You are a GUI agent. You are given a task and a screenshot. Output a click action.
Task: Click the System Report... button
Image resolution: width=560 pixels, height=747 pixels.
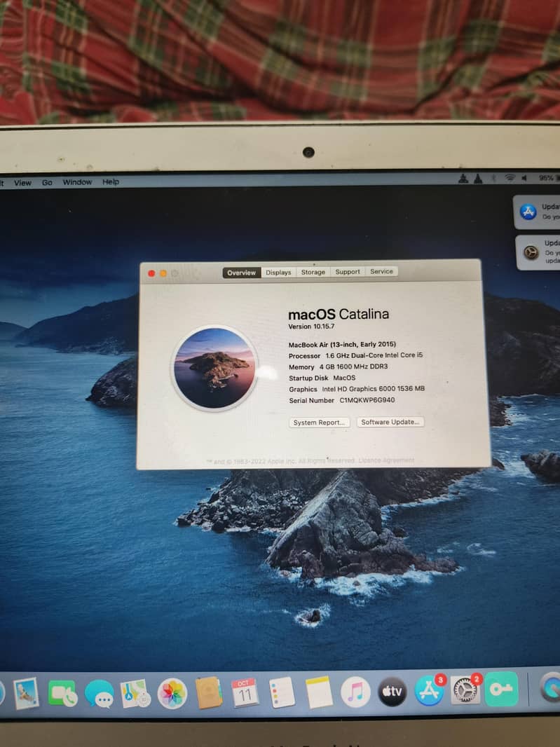point(320,423)
